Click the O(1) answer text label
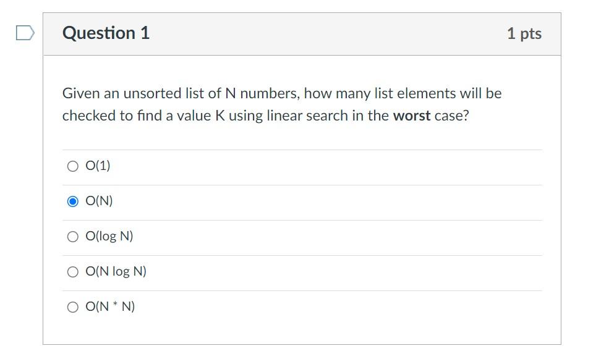 pos(98,165)
